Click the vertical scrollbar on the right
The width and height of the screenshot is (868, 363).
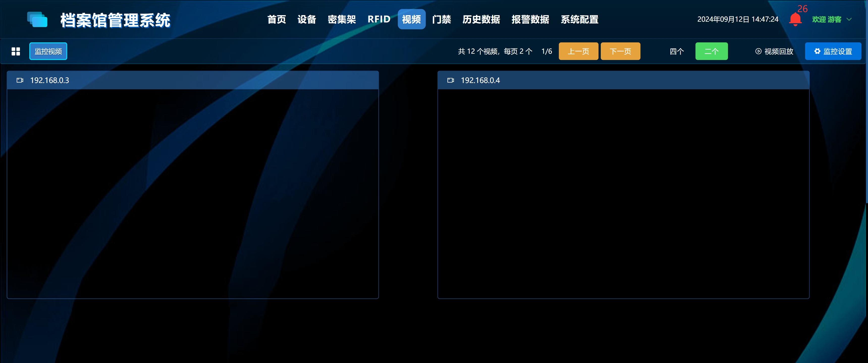(x=866, y=101)
